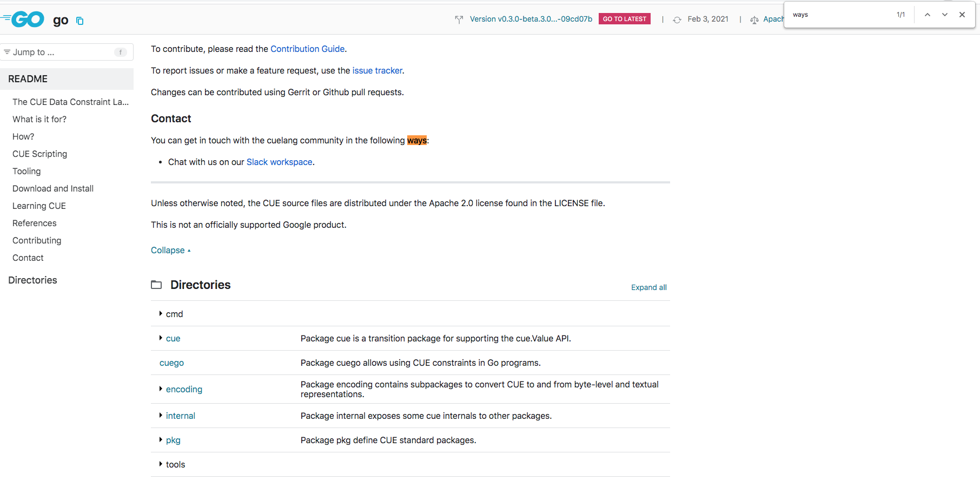Copy the package path with the copy icon
Image resolution: width=980 pixels, height=480 pixels.
[80, 21]
